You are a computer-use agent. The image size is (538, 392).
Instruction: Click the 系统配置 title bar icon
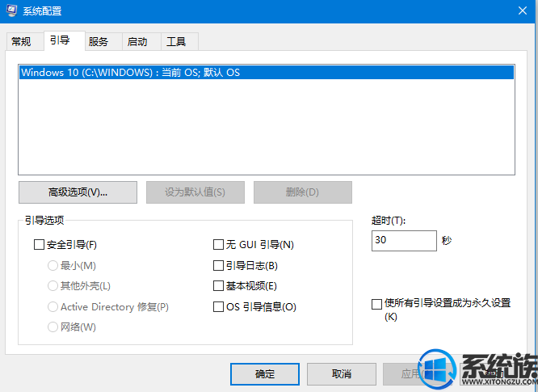11,11
